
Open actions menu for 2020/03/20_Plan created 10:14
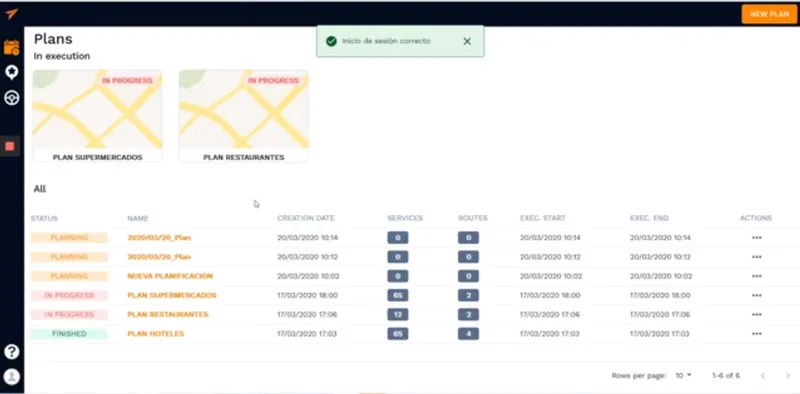[757, 238]
